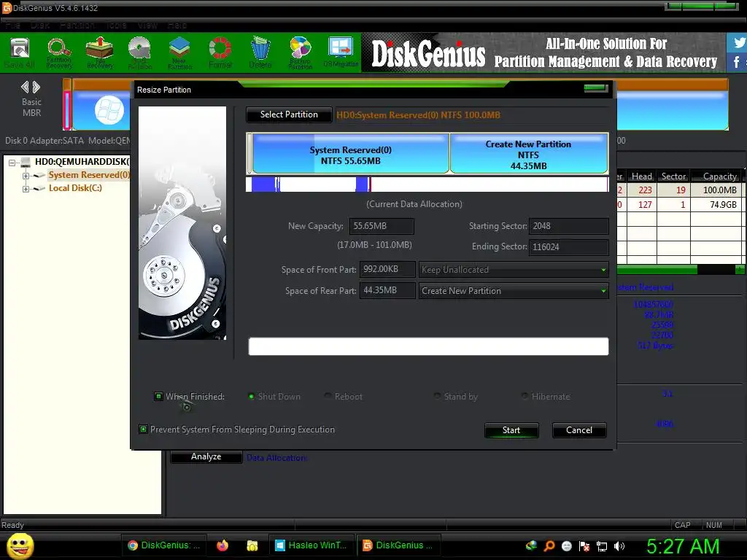Click the Ending Sector field

[x=568, y=246]
